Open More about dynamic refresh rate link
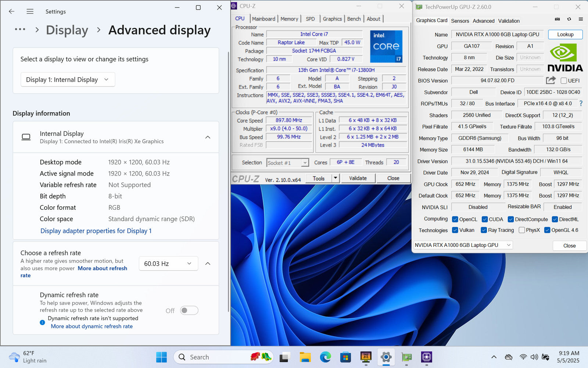Image resolution: width=588 pixels, height=368 pixels. 92,326
